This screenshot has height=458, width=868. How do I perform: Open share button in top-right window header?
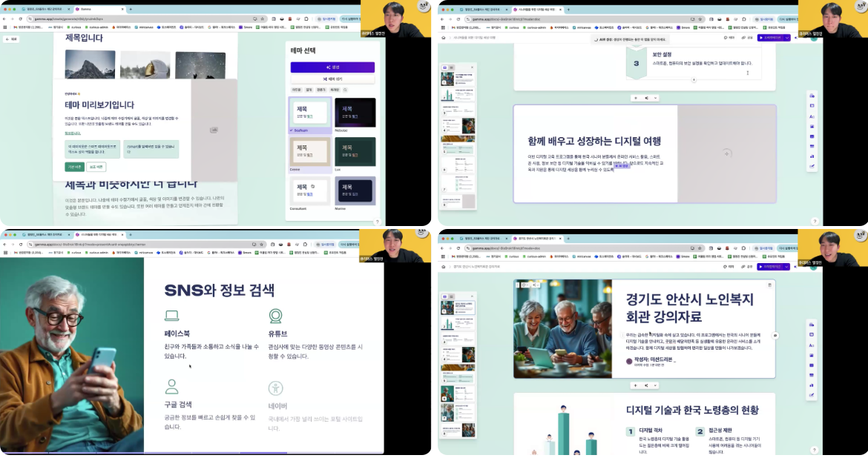coord(748,38)
